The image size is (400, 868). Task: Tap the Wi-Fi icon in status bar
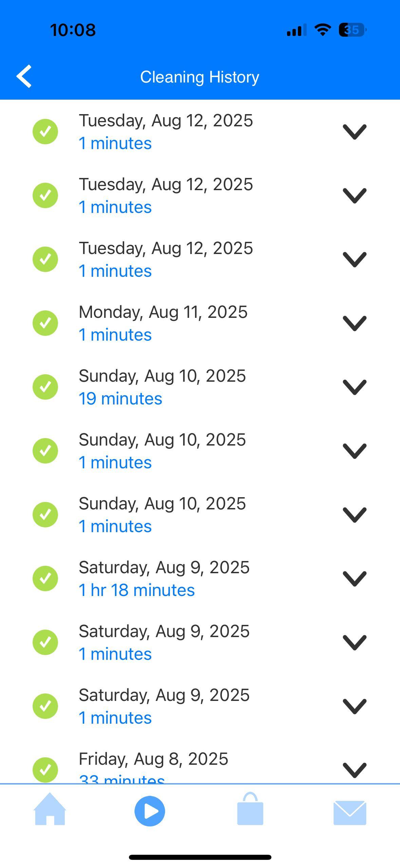tap(323, 30)
